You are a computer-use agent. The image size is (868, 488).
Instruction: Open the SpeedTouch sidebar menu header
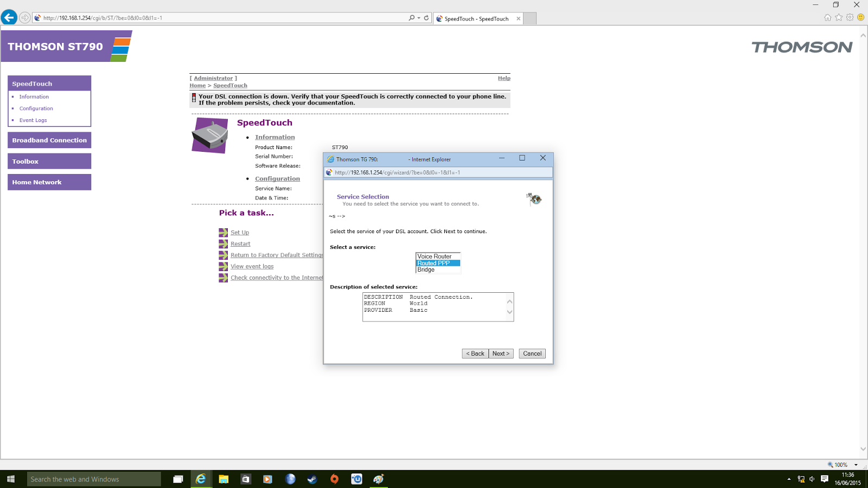click(49, 84)
